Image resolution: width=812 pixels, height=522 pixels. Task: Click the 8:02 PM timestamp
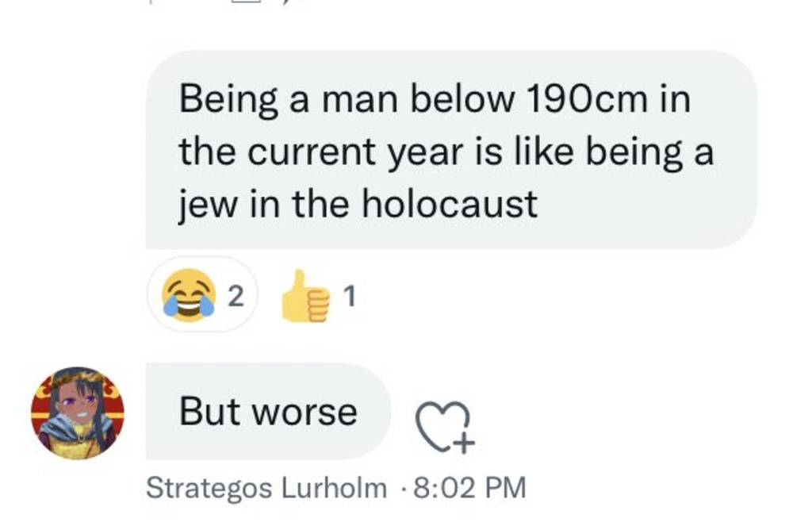[x=469, y=488]
